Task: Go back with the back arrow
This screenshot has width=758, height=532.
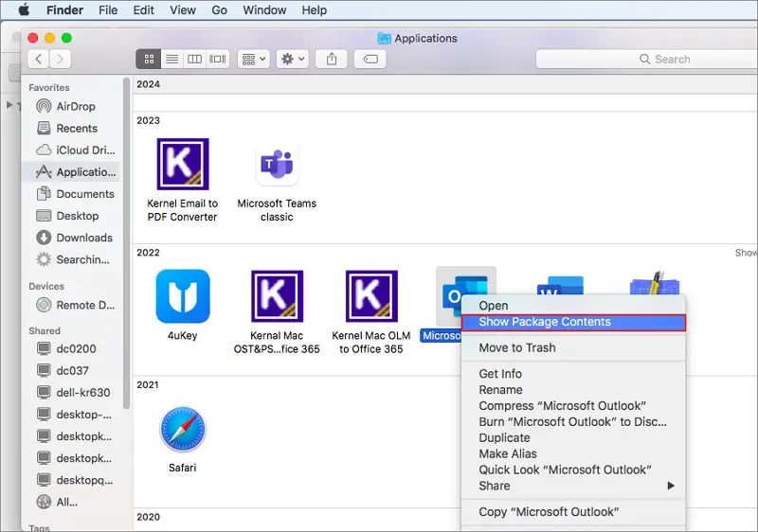Action: [x=39, y=59]
